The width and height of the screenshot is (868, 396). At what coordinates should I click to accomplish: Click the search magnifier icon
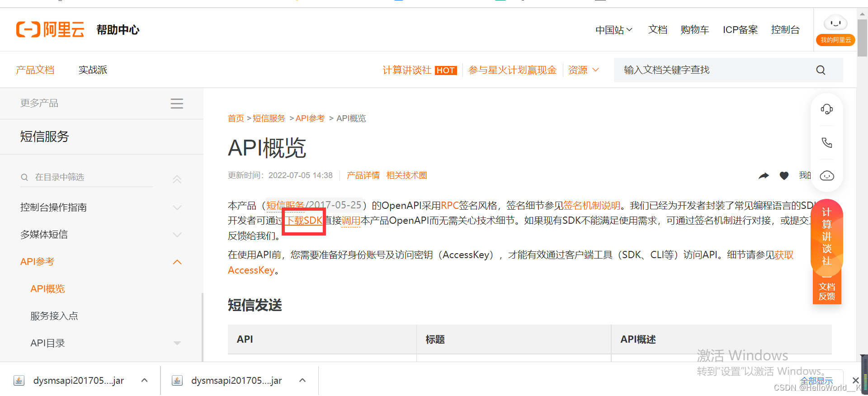pos(821,70)
